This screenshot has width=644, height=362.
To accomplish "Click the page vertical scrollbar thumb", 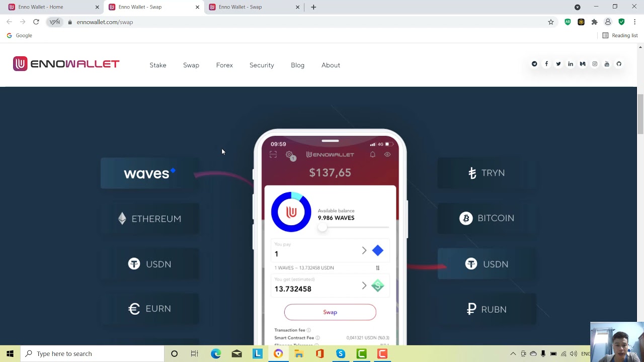I will click(x=640, y=114).
